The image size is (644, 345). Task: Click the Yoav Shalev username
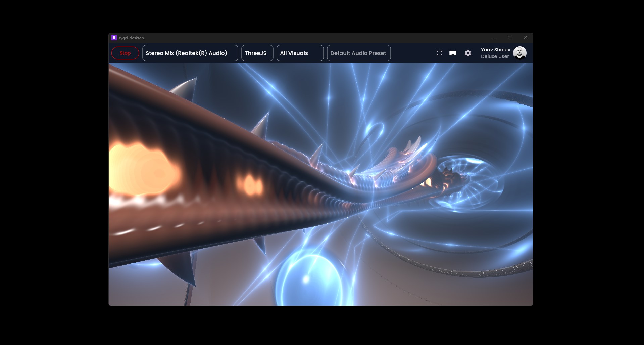coord(495,49)
